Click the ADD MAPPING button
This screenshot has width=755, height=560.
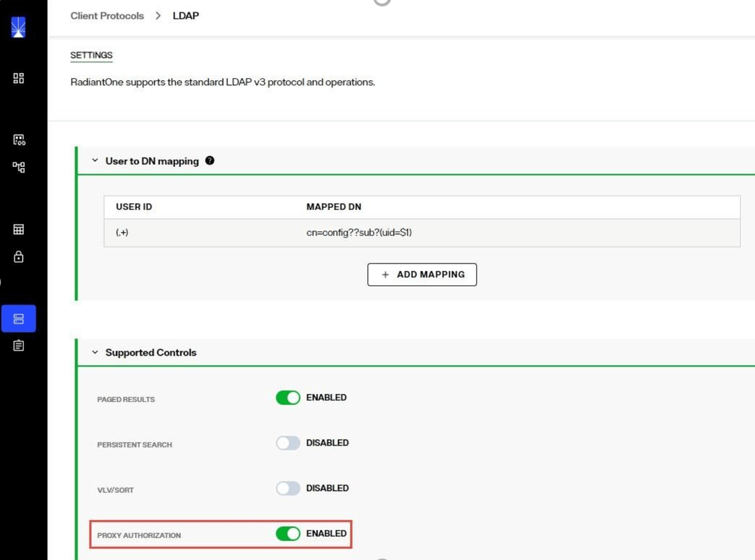(422, 275)
